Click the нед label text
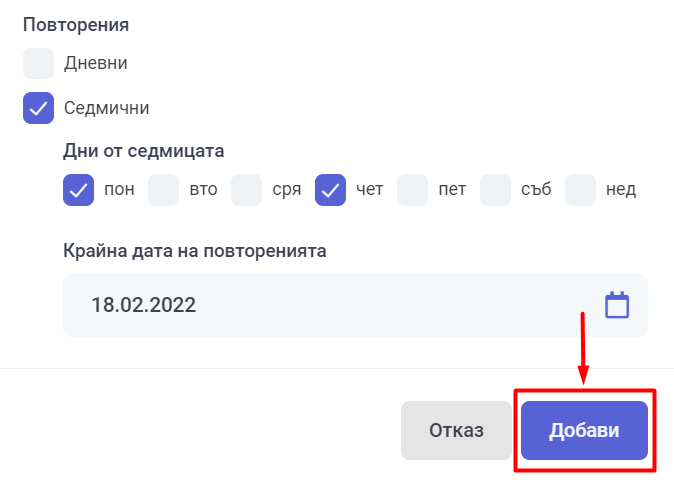Screen dimensions: 674x482 pyautogui.click(x=621, y=189)
